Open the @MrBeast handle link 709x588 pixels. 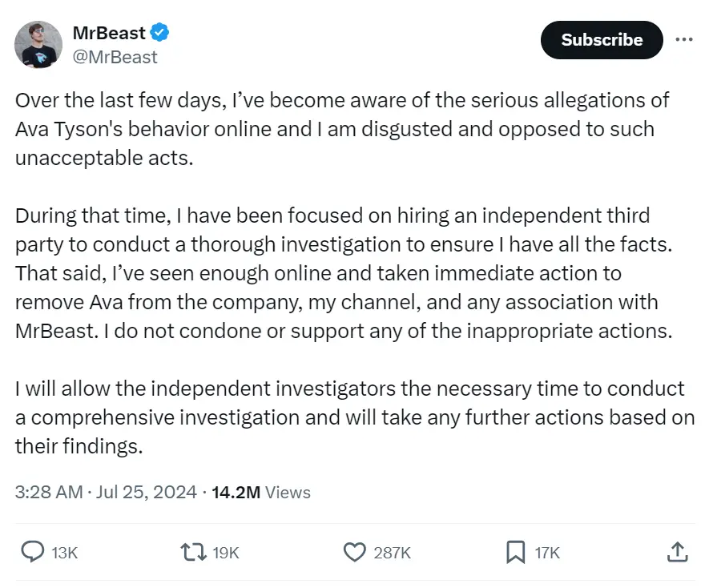117,57
